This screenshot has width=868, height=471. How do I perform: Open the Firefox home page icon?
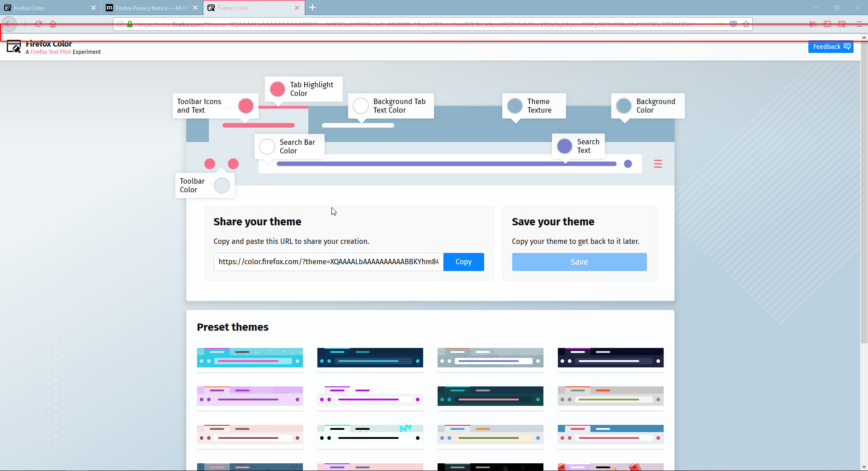point(53,24)
